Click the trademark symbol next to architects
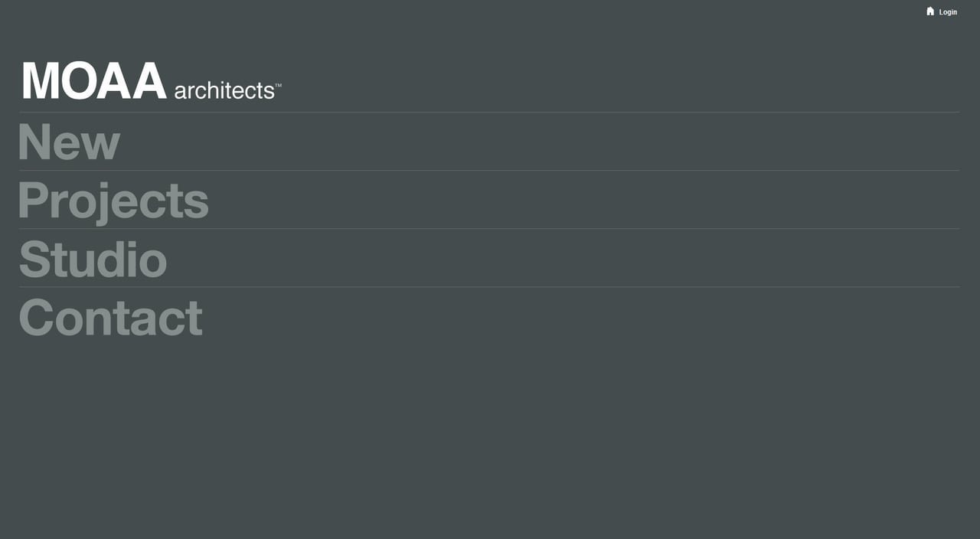The height and width of the screenshot is (539, 980). coord(279,84)
